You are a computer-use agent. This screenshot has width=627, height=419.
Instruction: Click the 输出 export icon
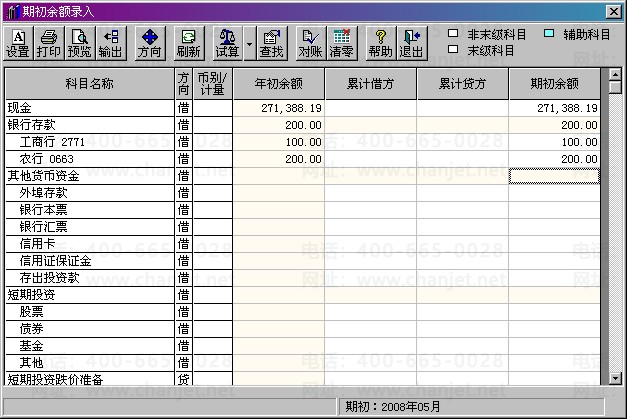pyautogui.click(x=111, y=44)
